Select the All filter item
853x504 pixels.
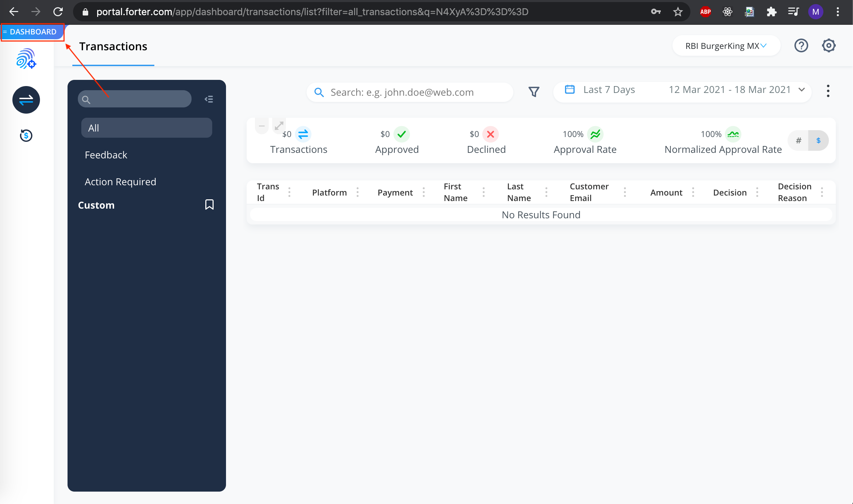[x=146, y=128]
